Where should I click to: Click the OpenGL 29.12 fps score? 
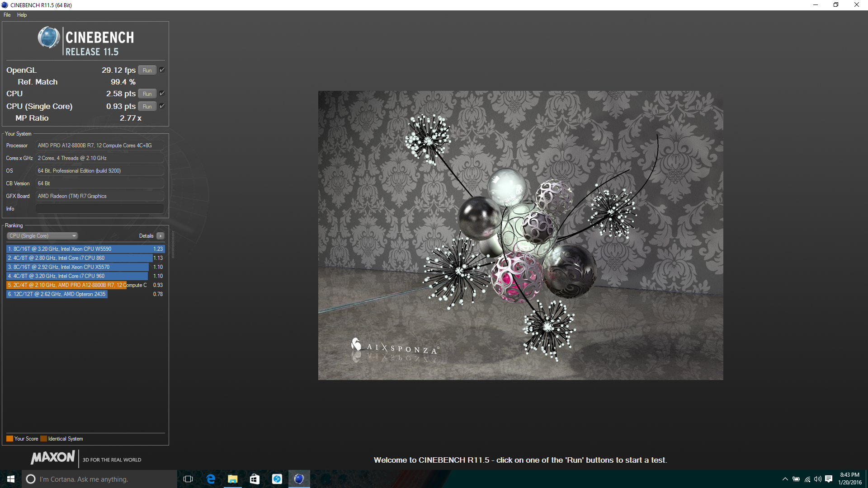pos(118,70)
